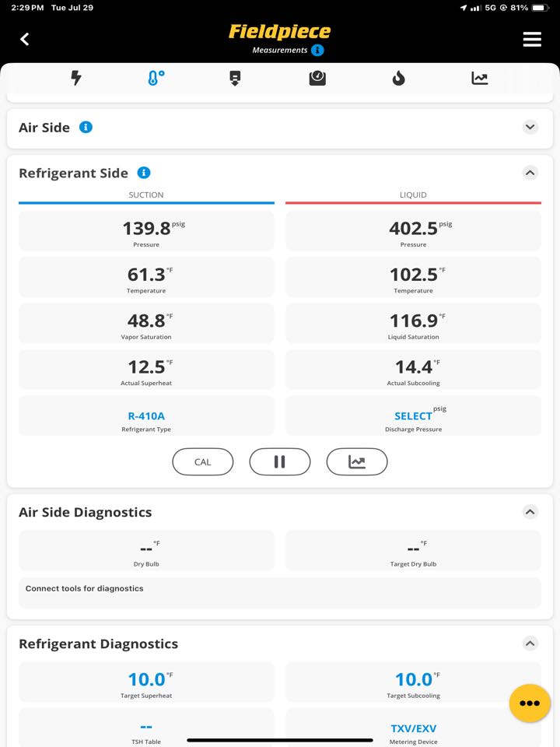Tap suction temperature 61.3 card
560x747 pixels.
point(146,277)
